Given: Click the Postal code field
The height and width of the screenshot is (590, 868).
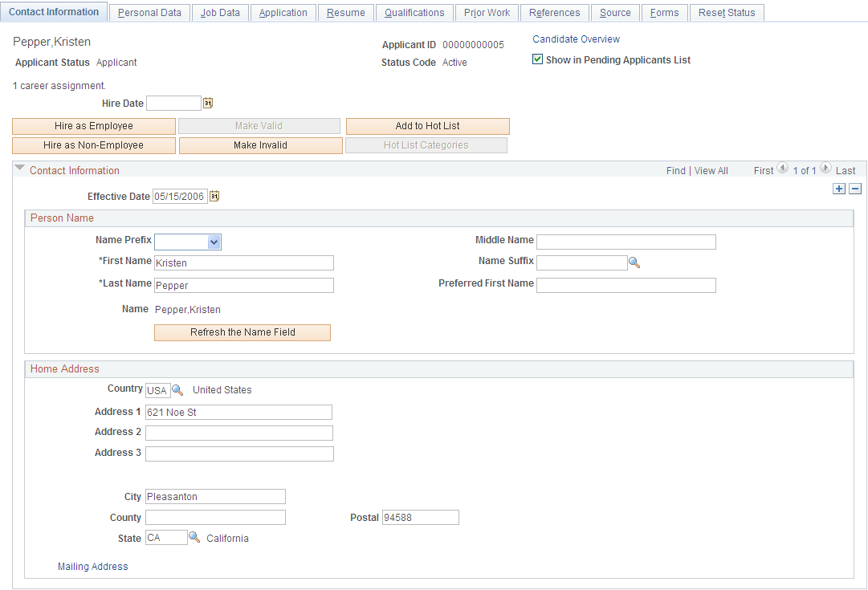Looking at the screenshot, I should (421, 518).
